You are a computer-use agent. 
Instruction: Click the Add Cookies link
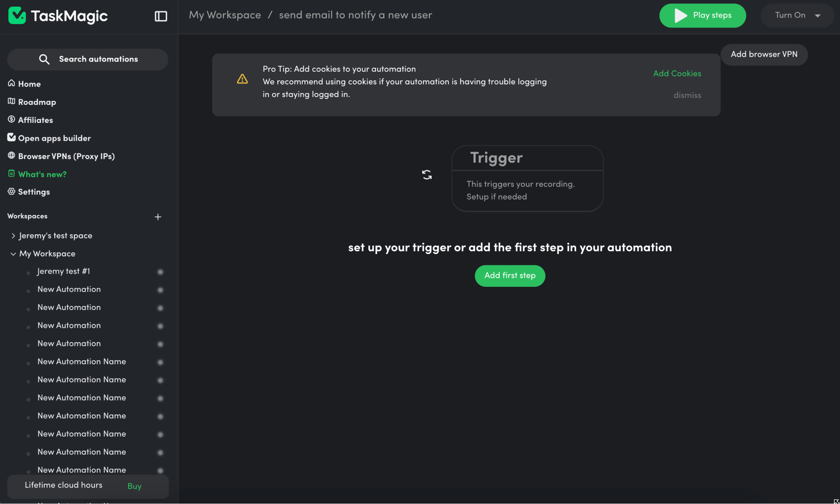[x=677, y=74]
